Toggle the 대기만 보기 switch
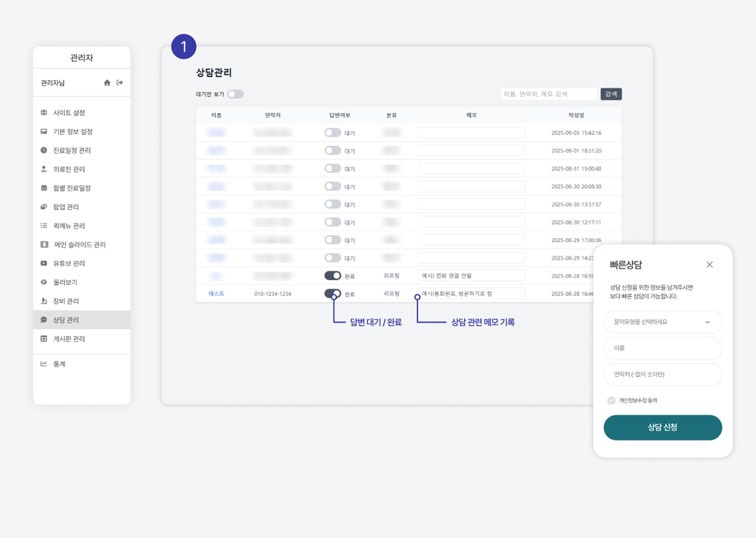Screen dimensions: 756x538 click(x=235, y=94)
